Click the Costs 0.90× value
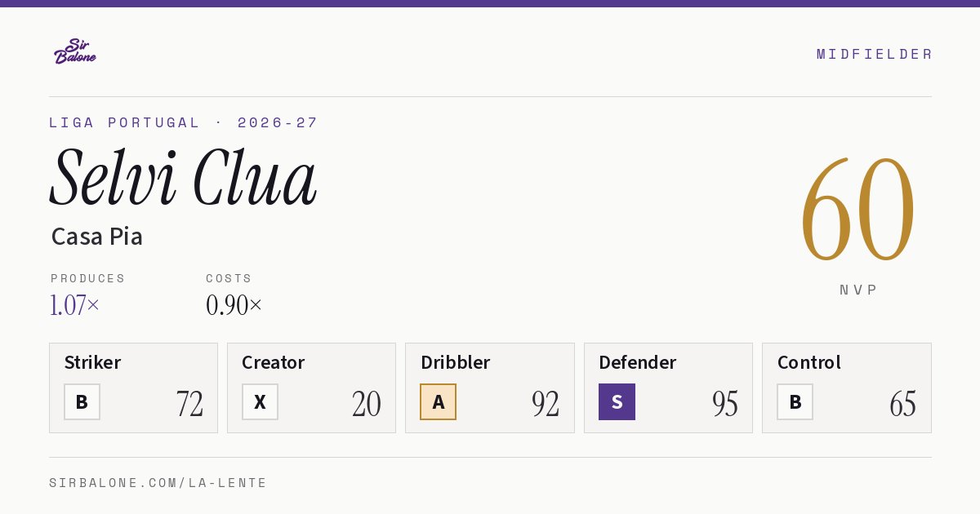 [234, 305]
